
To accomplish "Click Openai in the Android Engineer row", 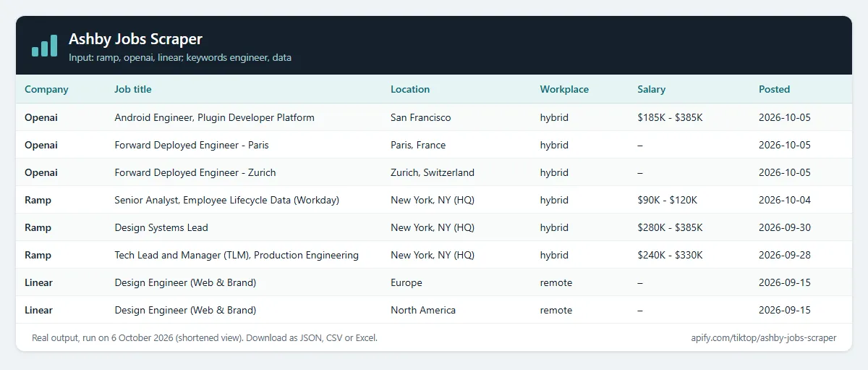I will 41,117.
